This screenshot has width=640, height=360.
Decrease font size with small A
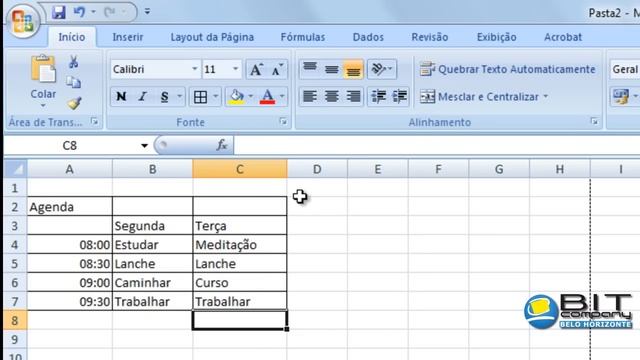[277, 69]
